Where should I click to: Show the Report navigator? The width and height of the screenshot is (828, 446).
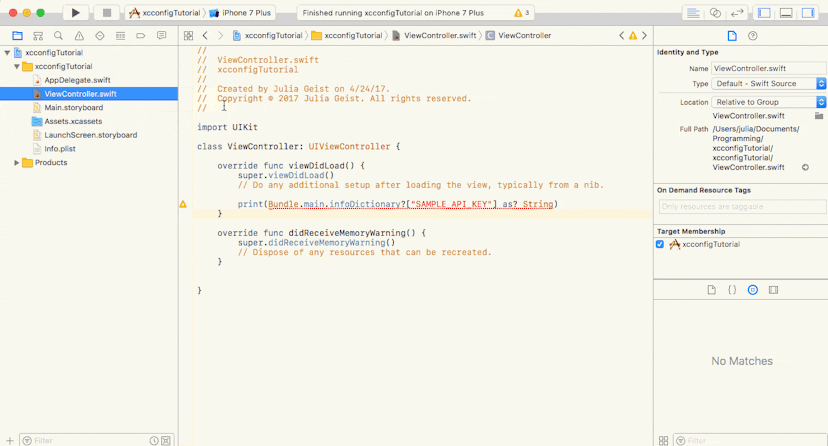[x=162, y=36]
